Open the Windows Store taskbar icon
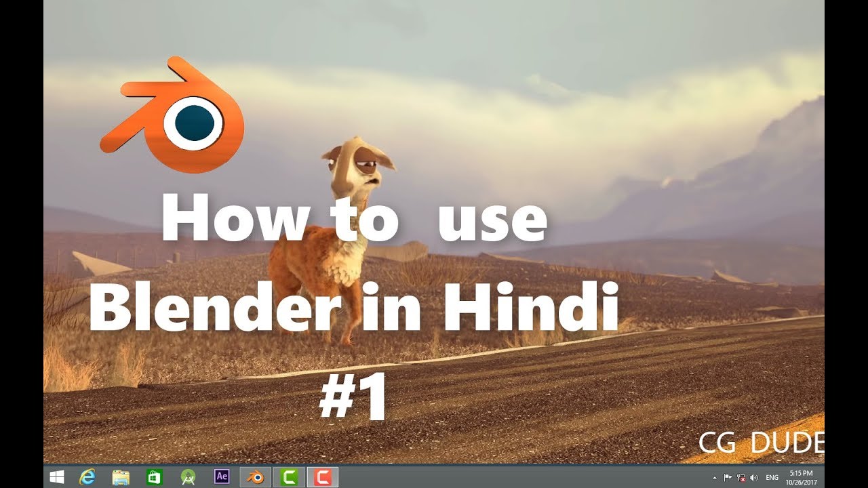The image size is (868, 488). coord(154,477)
